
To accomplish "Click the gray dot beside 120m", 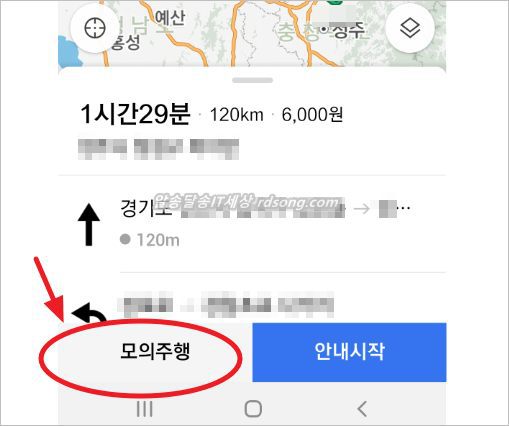I will point(125,239).
